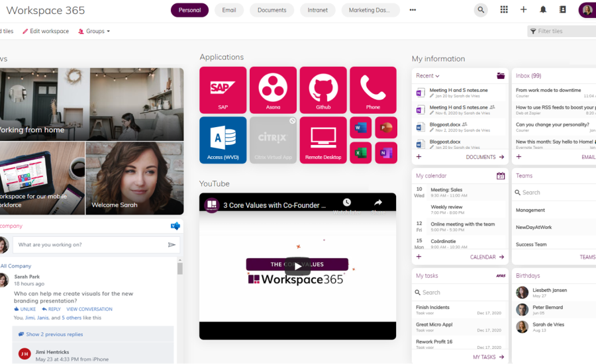596x364 pixels.
Task: Open notifications bell
Action: tap(543, 10)
